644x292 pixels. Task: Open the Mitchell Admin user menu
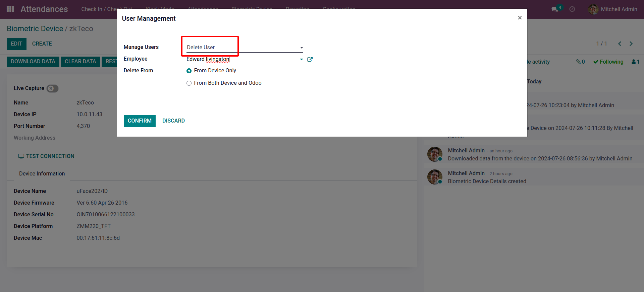click(x=612, y=9)
